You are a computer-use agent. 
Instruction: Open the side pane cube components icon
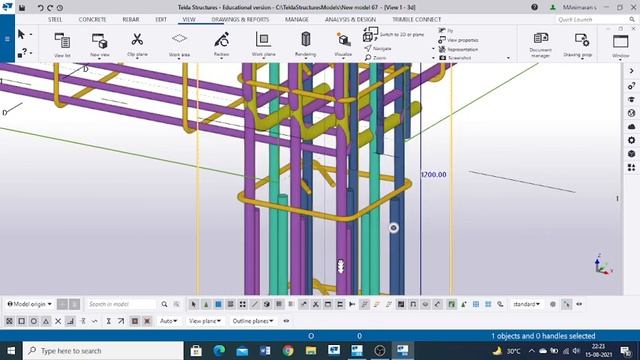coord(631,153)
